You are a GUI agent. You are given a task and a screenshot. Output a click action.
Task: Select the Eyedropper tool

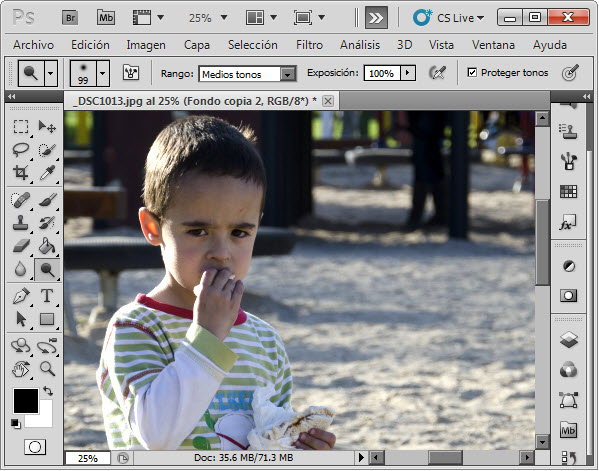coord(47,172)
